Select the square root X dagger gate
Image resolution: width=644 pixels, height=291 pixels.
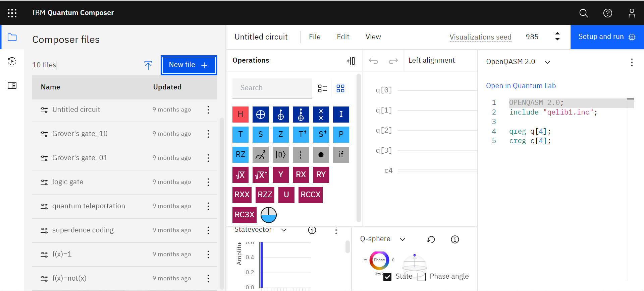261,175
